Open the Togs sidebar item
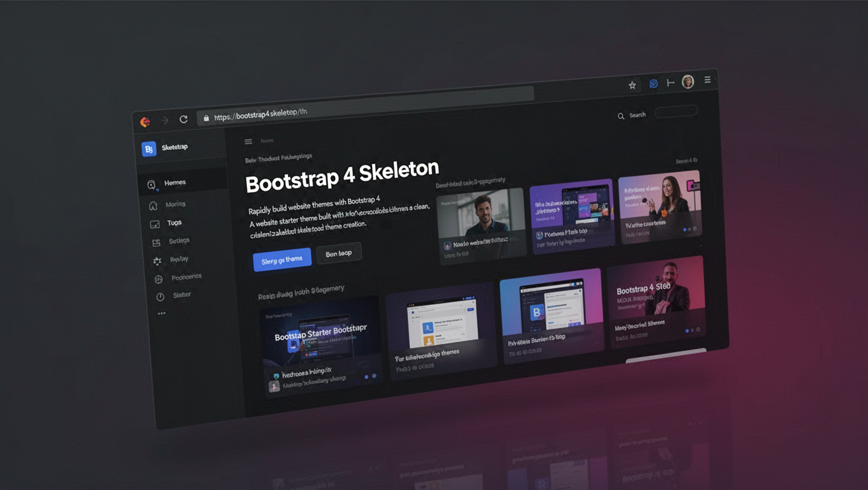The width and height of the screenshot is (868, 490). [x=174, y=223]
